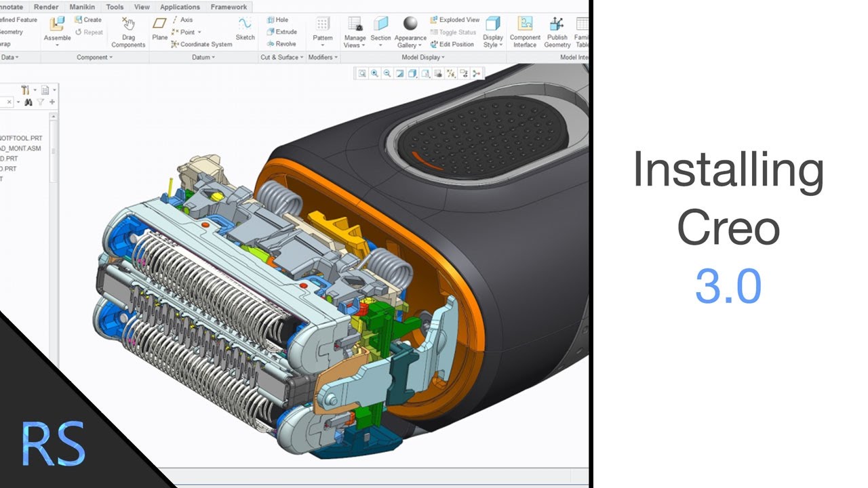Open View Manager in graphics toolbar
The height and width of the screenshot is (488, 868).
click(438, 73)
